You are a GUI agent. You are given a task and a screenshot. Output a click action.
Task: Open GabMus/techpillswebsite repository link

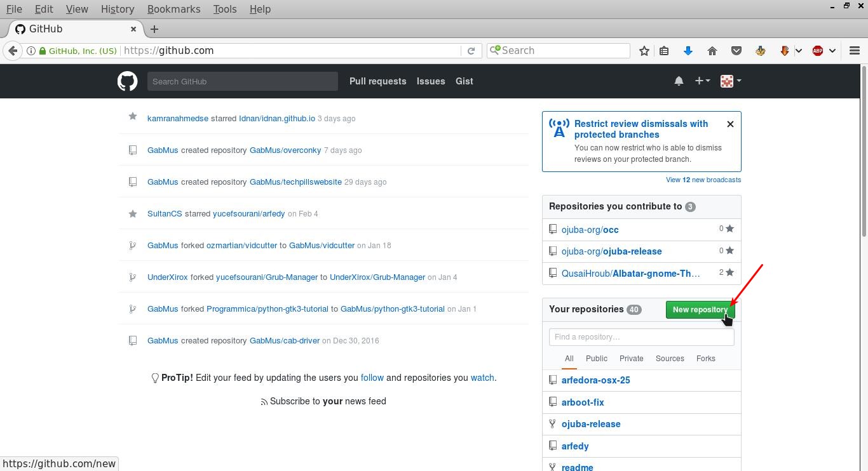(x=295, y=182)
